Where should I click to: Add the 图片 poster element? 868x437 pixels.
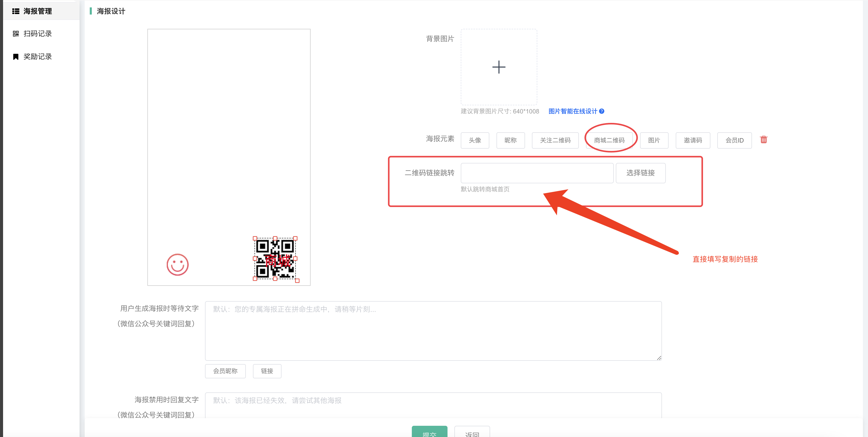coord(654,140)
